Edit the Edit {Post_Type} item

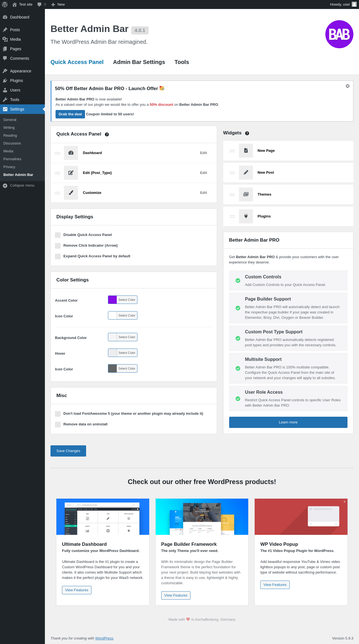click(x=203, y=173)
